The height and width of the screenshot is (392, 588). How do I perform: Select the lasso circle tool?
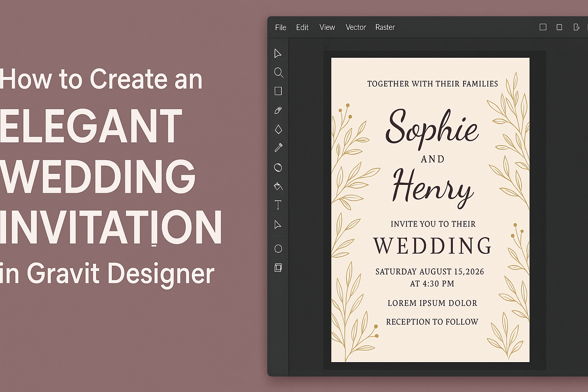coord(278,167)
